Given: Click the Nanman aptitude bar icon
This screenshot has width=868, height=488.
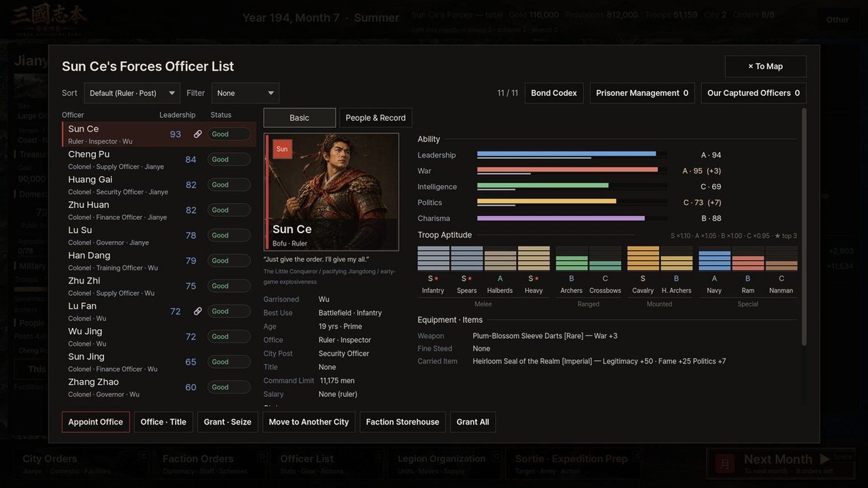Looking at the screenshot, I should pyautogui.click(x=781, y=258).
